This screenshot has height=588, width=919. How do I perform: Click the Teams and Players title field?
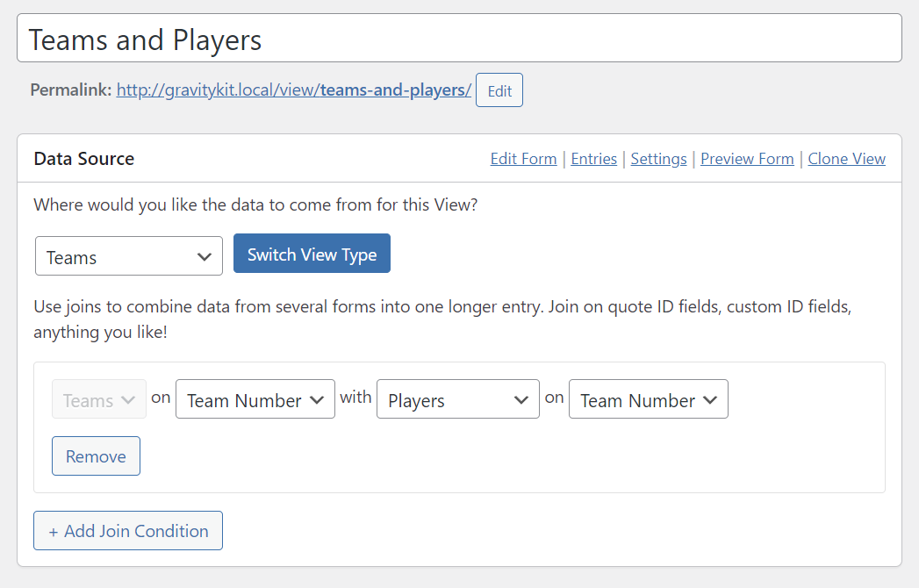[x=459, y=38]
